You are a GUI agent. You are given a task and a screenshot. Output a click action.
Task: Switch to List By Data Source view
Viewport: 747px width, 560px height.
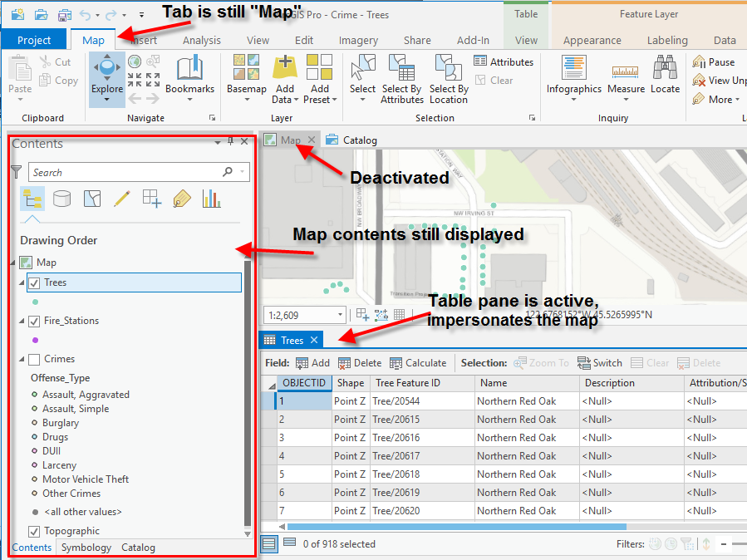click(x=61, y=198)
